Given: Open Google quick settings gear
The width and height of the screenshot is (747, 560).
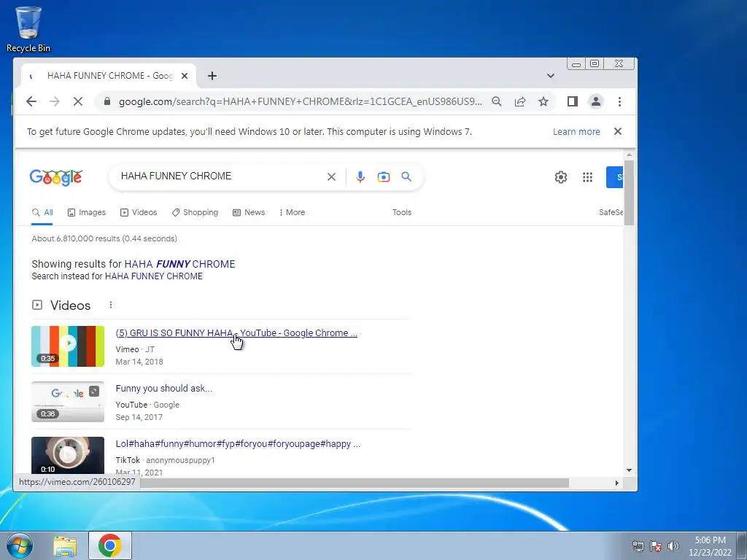Looking at the screenshot, I should point(561,177).
